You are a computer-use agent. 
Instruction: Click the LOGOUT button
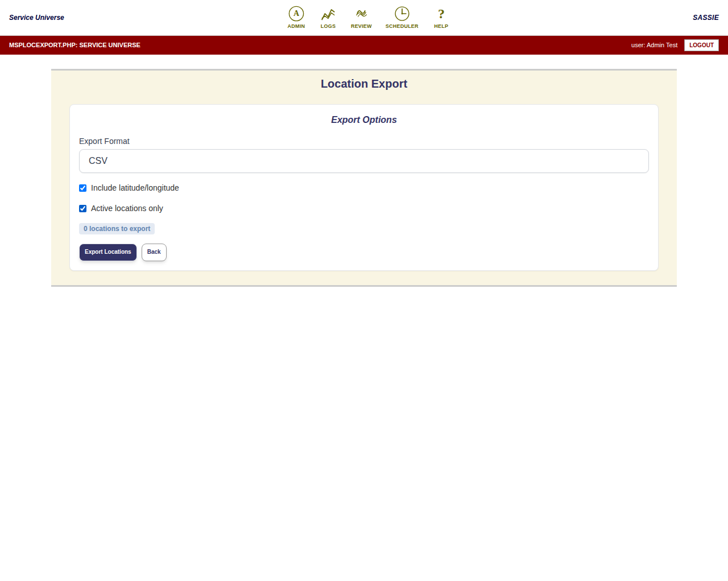tap(701, 45)
